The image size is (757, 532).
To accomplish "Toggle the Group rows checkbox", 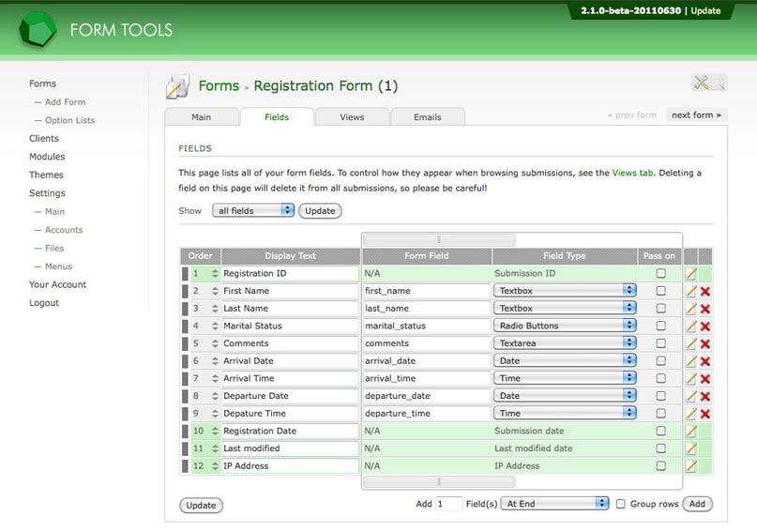I will pos(620,504).
